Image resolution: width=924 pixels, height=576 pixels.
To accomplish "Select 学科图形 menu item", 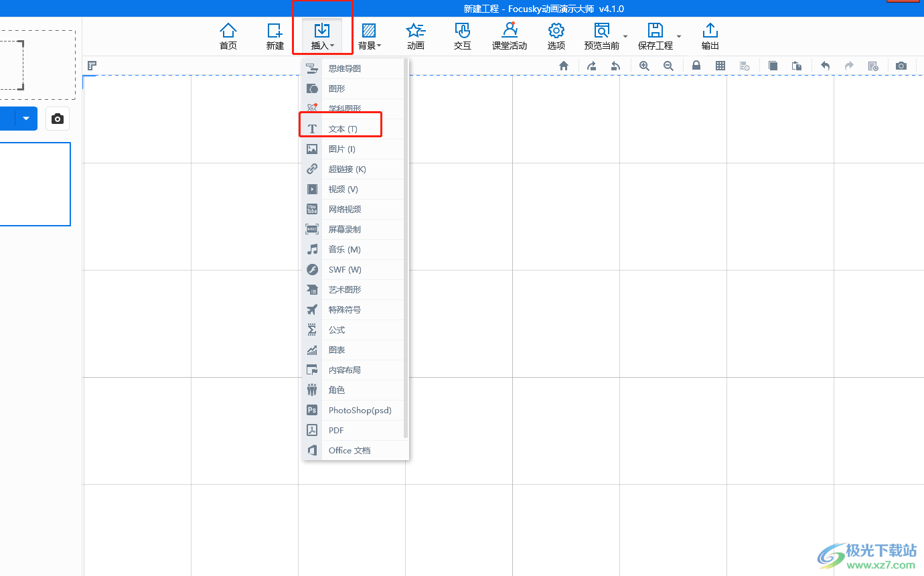I will (354, 109).
